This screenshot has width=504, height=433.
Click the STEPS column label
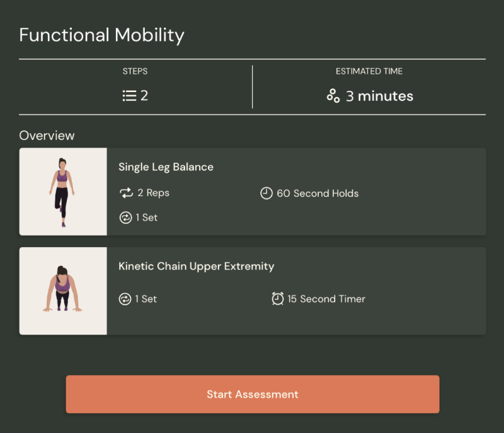135,71
